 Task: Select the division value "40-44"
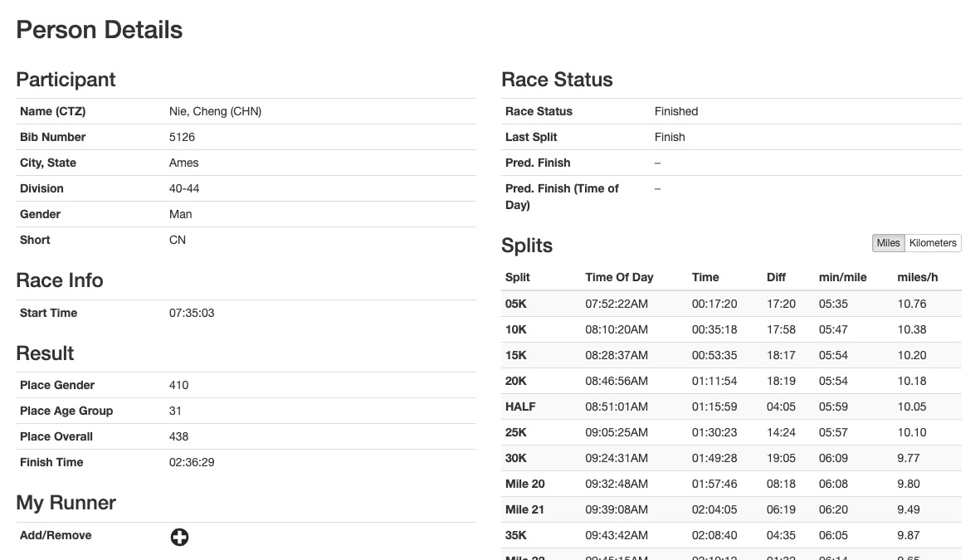pos(184,188)
